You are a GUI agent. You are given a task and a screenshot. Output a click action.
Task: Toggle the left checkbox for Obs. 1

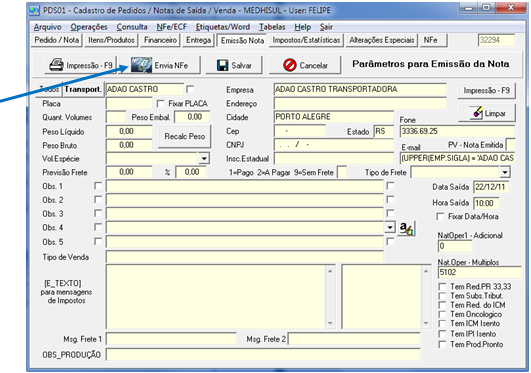tap(98, 186)
